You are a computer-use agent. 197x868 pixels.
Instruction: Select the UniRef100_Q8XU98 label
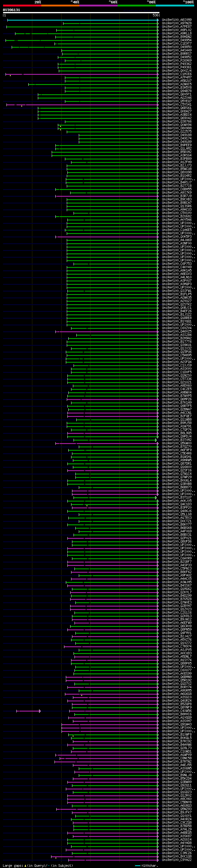point(176,172)
